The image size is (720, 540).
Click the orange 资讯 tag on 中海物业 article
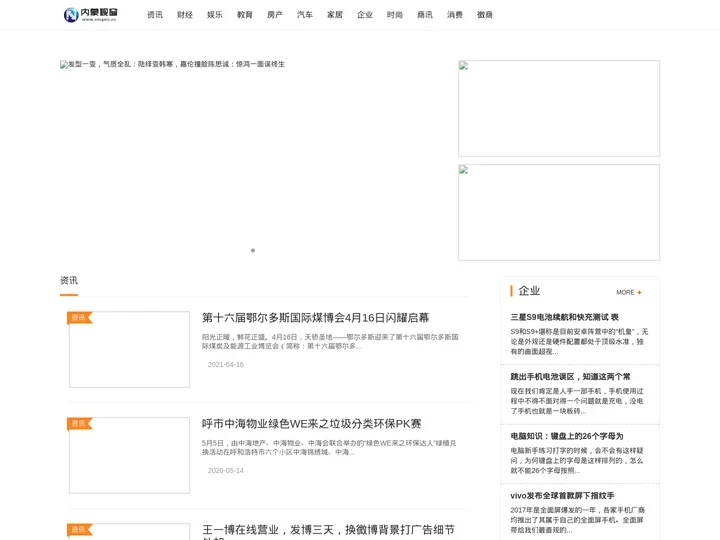point(79,423)
